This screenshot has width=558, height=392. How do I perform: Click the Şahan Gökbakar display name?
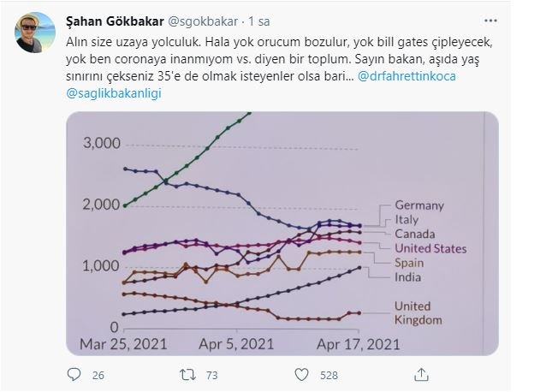coord(115,21)
